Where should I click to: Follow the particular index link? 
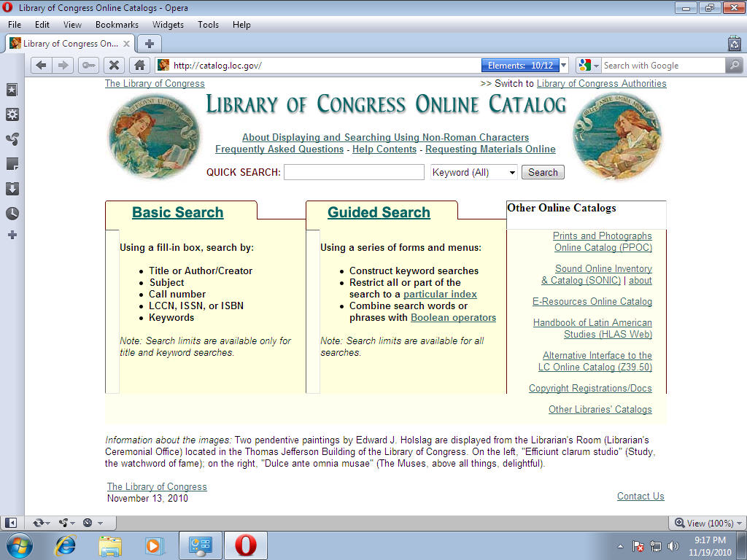click(x=440, y=295)
